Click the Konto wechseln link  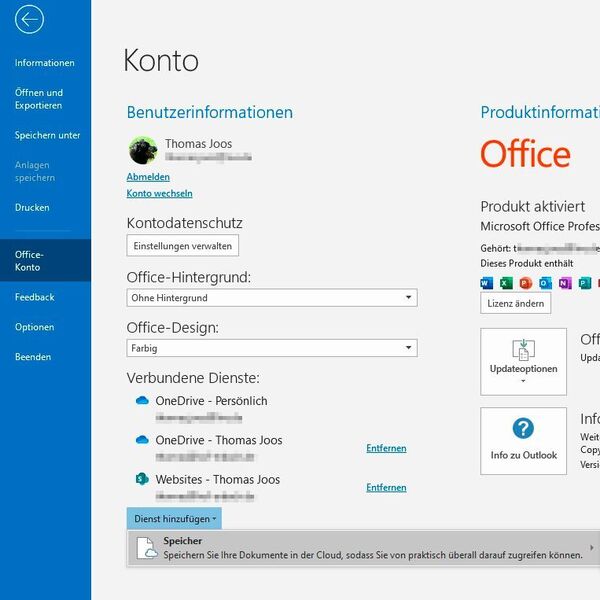click(160, 193)
